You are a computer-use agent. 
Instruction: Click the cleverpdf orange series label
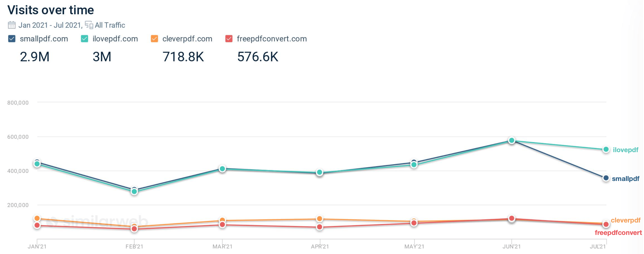point(626,220)
